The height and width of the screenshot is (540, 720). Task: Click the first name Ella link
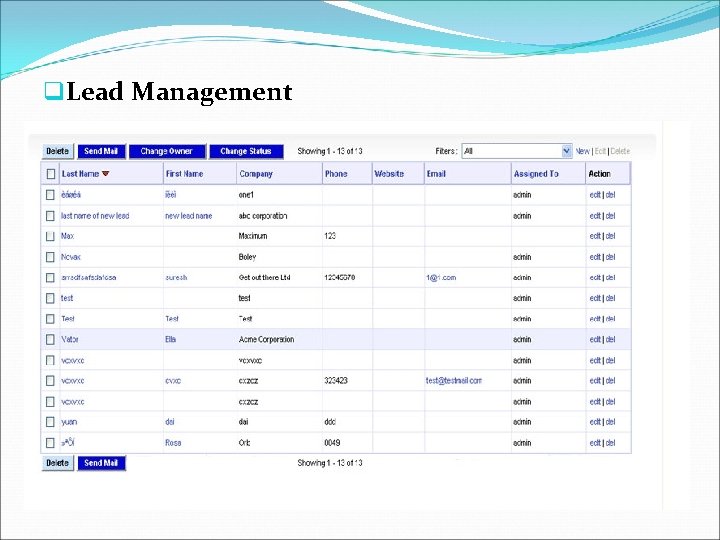(170, 339)
